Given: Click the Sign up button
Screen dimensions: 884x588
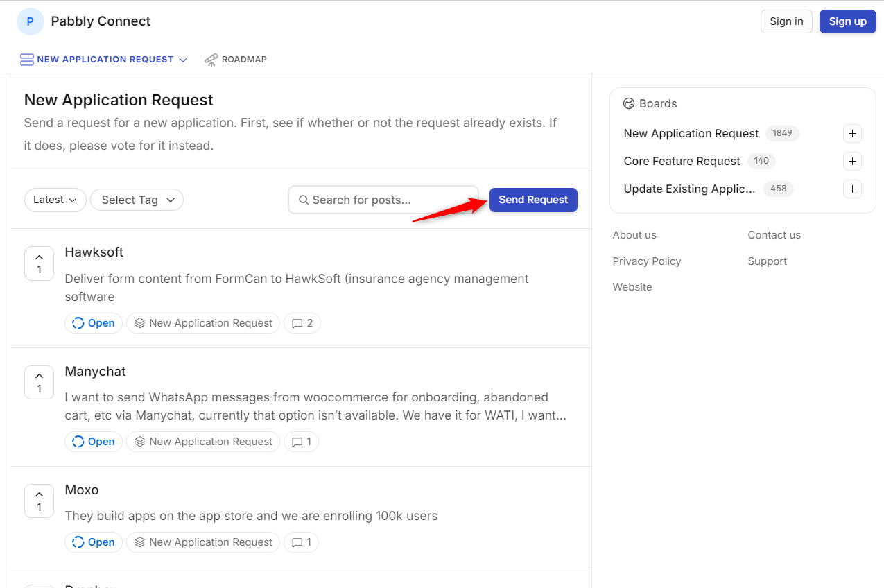Looking at the screenshot, I should tap(848, 21).
